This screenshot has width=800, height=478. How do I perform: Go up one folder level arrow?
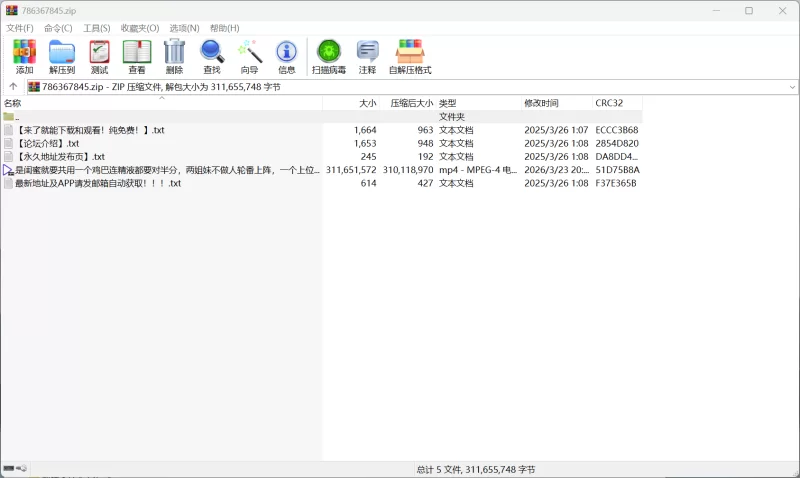click(x=13, y=87)
